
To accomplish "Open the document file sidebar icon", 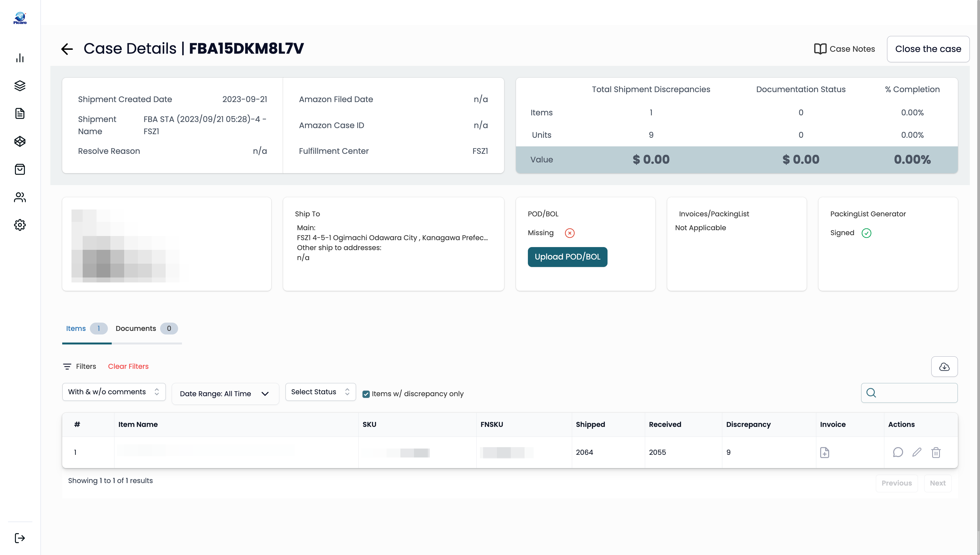I will [x=20, y=114].
